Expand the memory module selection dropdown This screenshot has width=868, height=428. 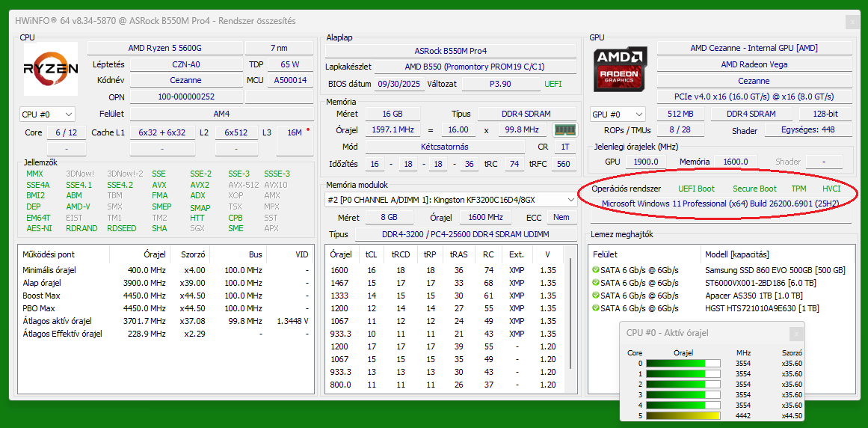click(451, 199)
